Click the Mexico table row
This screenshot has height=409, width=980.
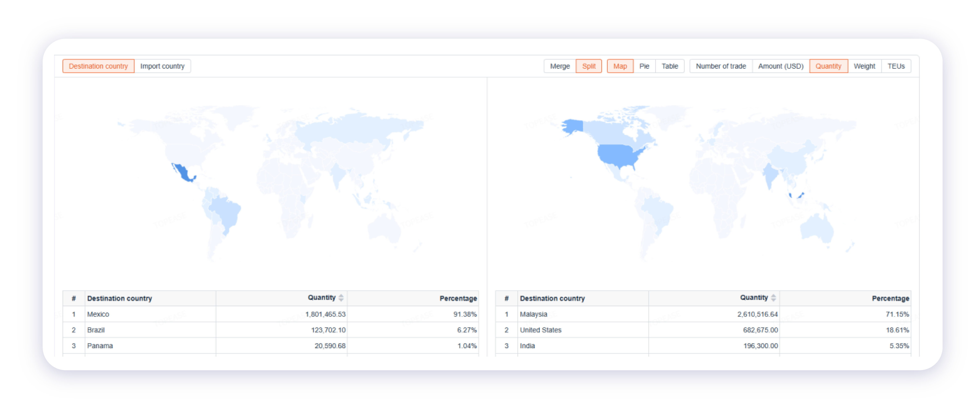point(271,314)
